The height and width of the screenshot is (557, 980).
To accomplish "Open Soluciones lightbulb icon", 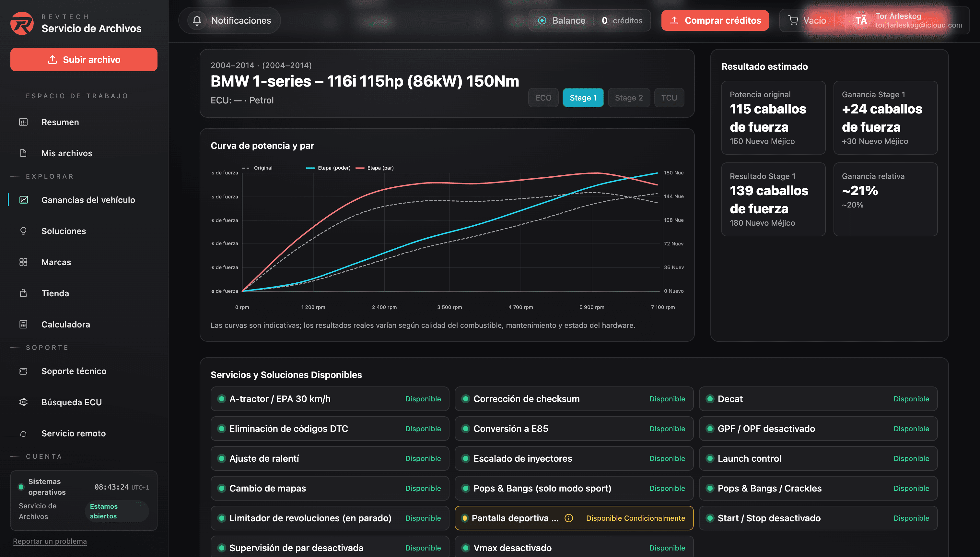I will tap(23, 231).
